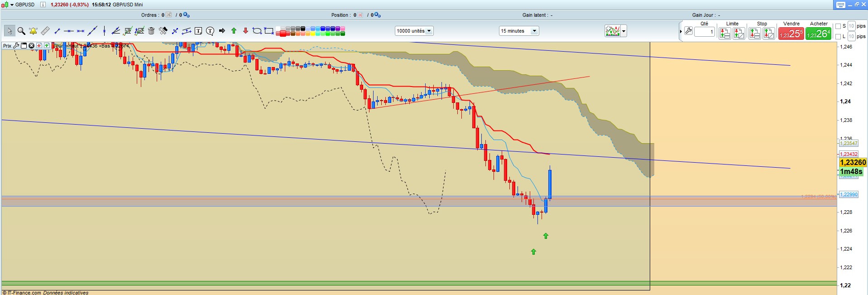This screenshot has width=868, height=295.
Task: Select the ruler measurement tool
Action: pos(45,31)
